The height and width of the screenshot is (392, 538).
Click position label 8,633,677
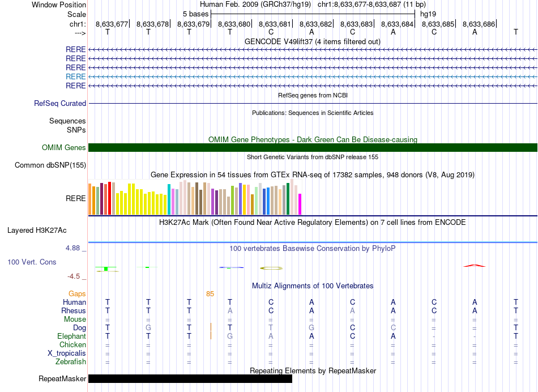112,24
